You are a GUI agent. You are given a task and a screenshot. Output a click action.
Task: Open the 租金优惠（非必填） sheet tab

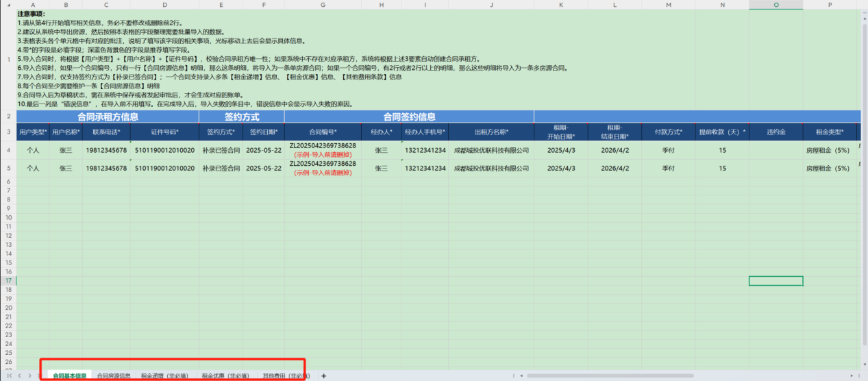[225, 376]
